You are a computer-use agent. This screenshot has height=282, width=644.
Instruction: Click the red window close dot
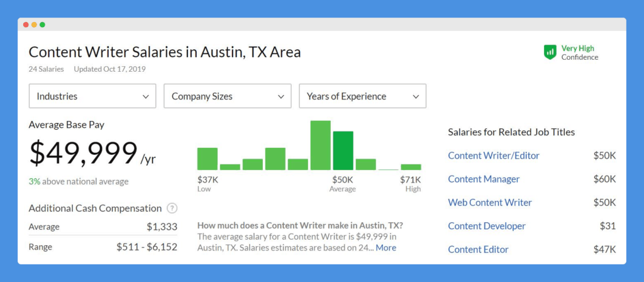coord(26,25)
